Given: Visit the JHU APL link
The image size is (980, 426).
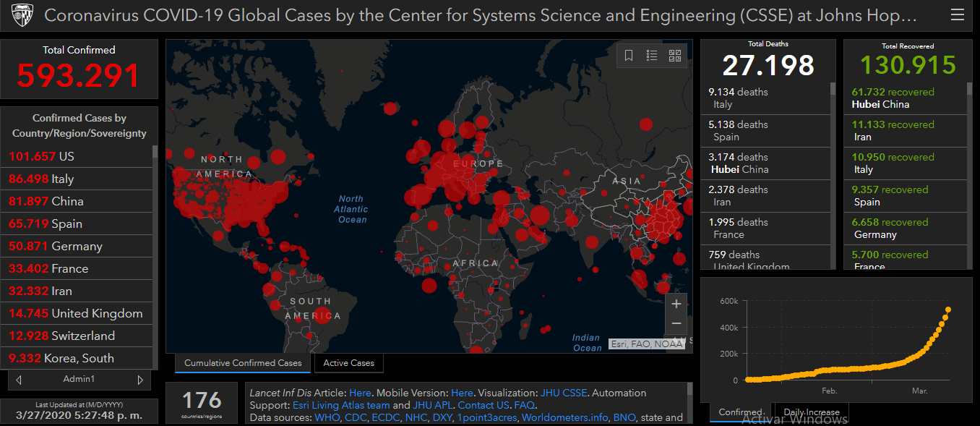Looking at the screenshot, I should (x=434, y=406).
